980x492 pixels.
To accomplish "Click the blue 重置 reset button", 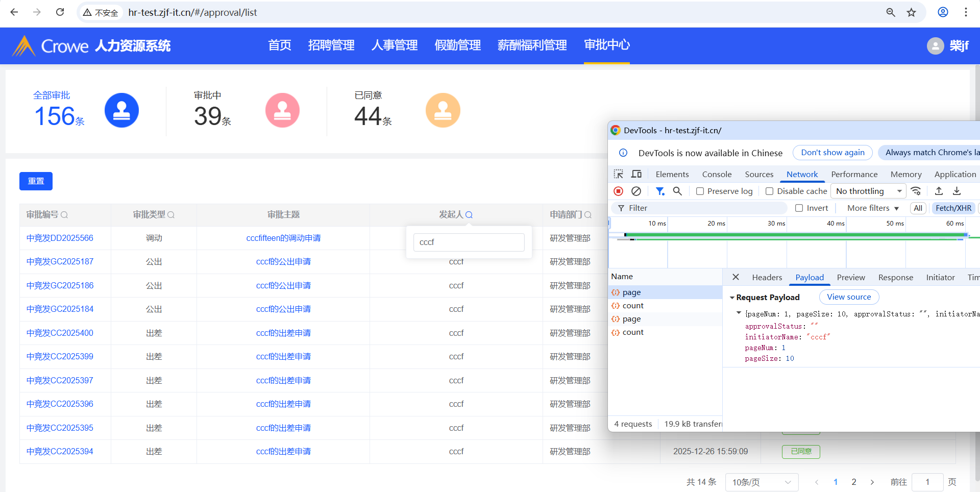I will point(36,181).
